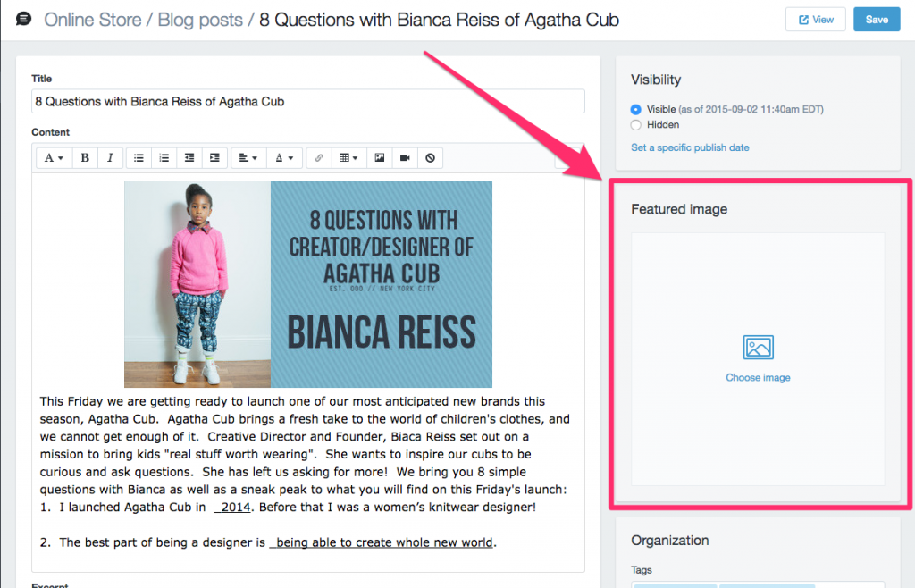Clear formatting with the circle-slash icon

point(430,158)
